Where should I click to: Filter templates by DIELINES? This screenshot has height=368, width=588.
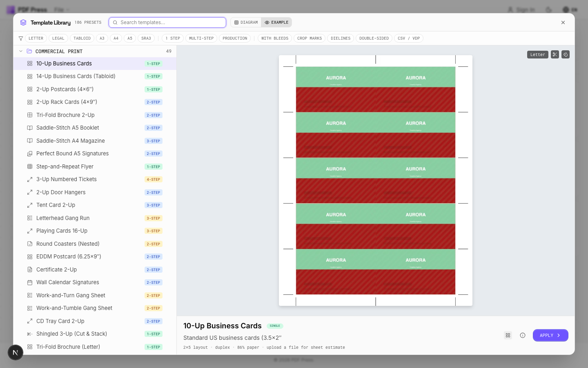click(x=341, y=38)
